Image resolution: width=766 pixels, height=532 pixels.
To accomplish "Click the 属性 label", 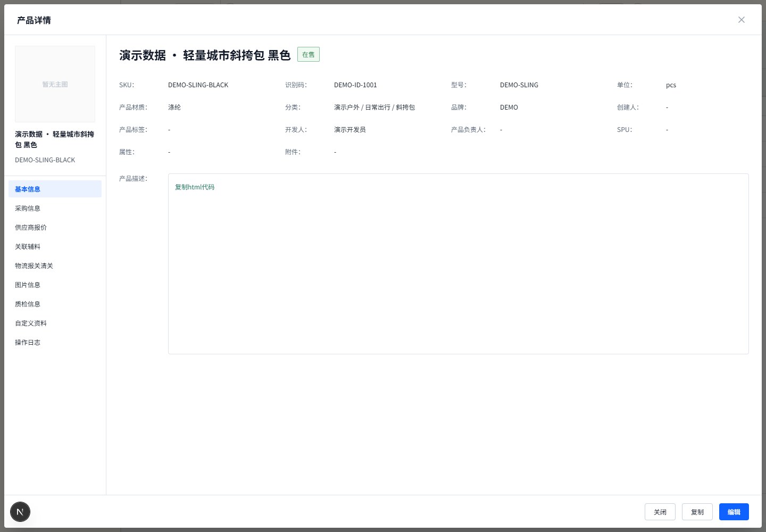I will pos(127,152).
